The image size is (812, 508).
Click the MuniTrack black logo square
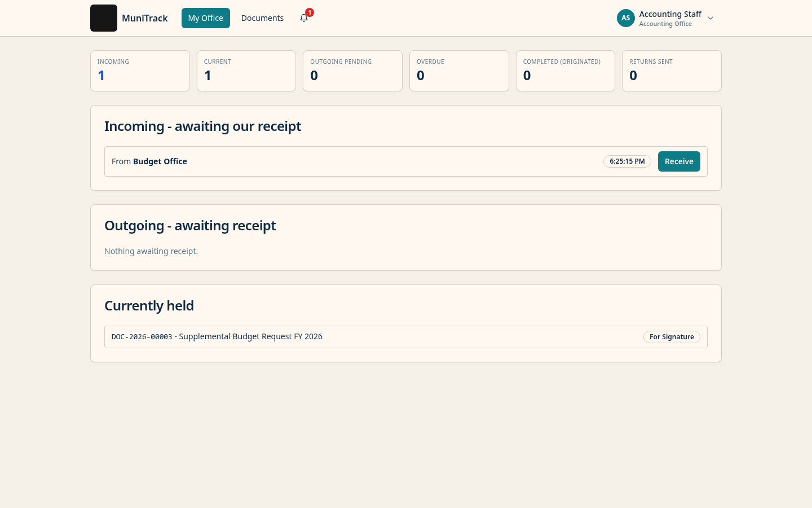tap(104, 18)
